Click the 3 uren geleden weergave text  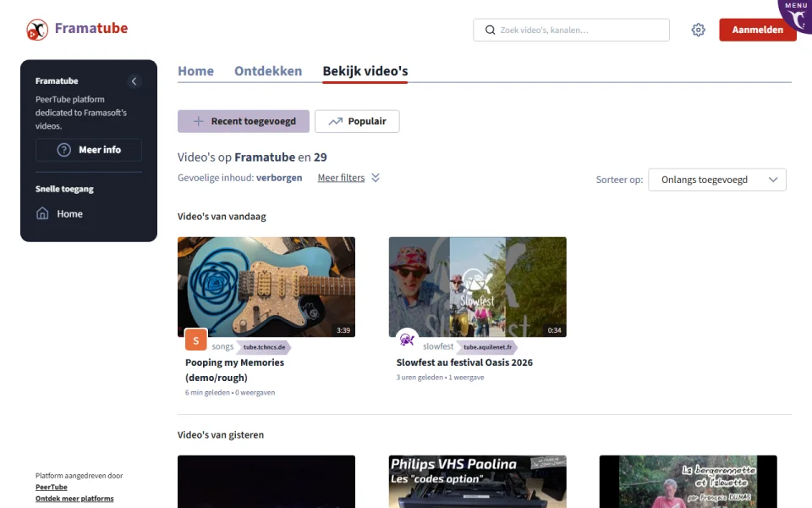coord(440,378)
